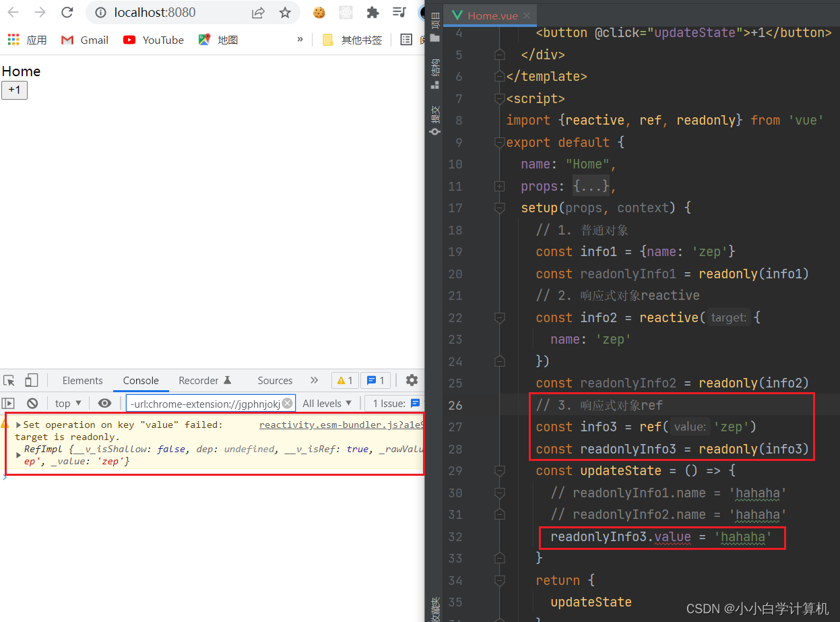This screenshot has height=622, width=840.
Task: Switch to the Elements tab in DevTools
Action: [x=82, y=380]
